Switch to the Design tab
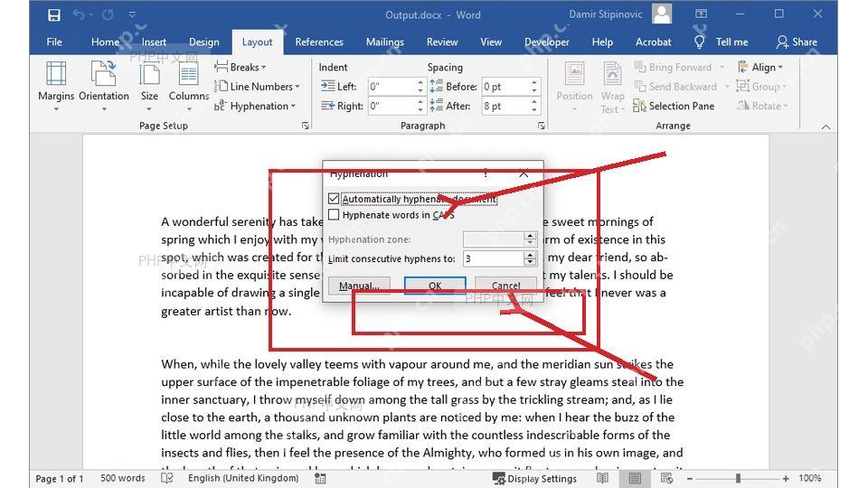 point(203,42)
